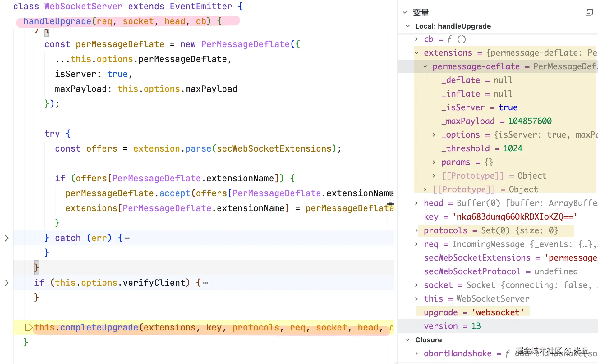Expand the socket variable

[416, 285]
